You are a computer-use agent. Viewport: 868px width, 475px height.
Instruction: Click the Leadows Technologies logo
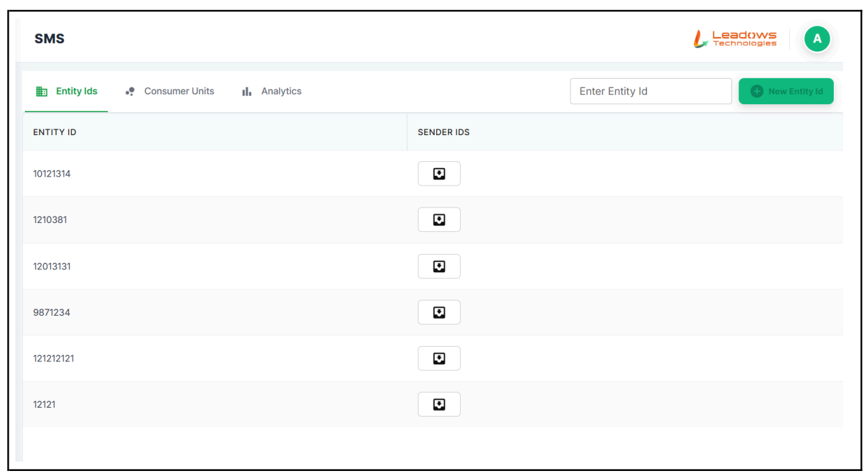pos(735,39)
